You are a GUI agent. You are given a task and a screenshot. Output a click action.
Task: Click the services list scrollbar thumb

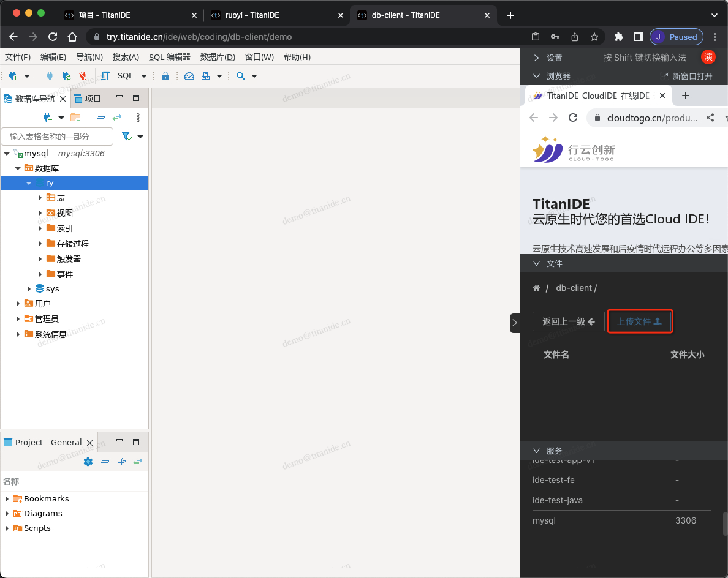point(725,524)
